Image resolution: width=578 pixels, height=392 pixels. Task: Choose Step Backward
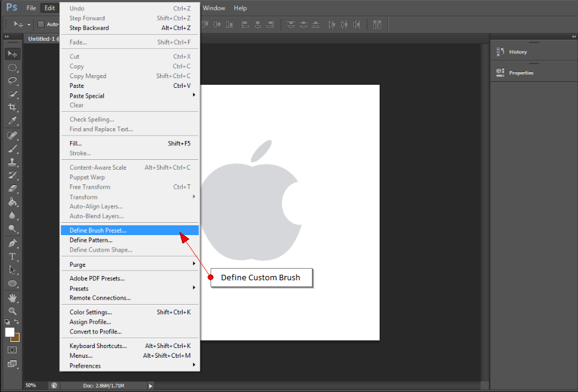pos(130,27)
